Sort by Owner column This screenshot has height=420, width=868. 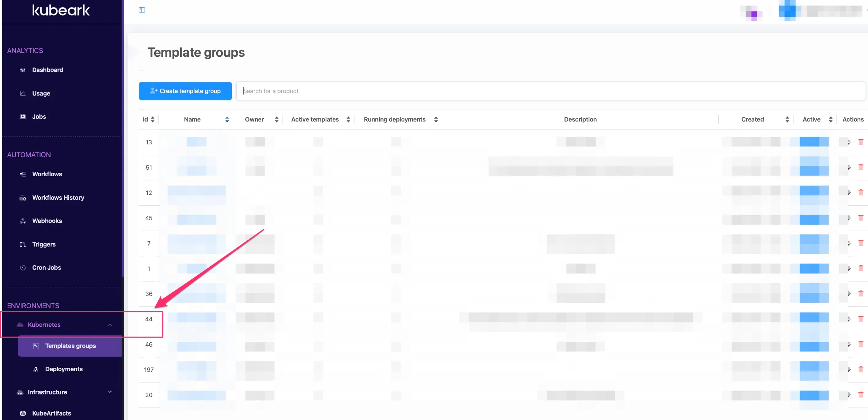[277, 119]
